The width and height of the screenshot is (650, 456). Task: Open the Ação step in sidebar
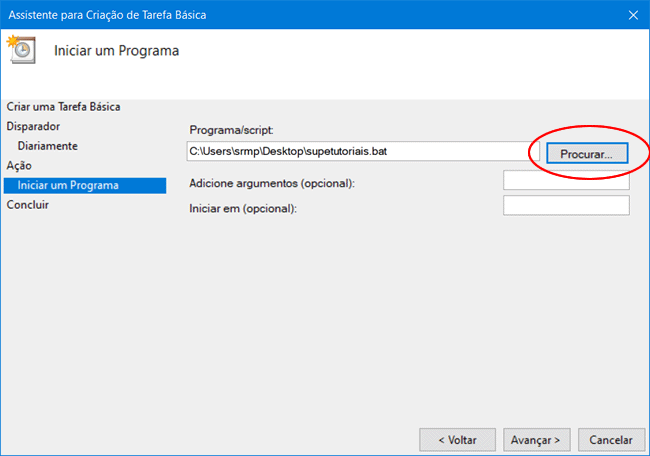point(19,165)
